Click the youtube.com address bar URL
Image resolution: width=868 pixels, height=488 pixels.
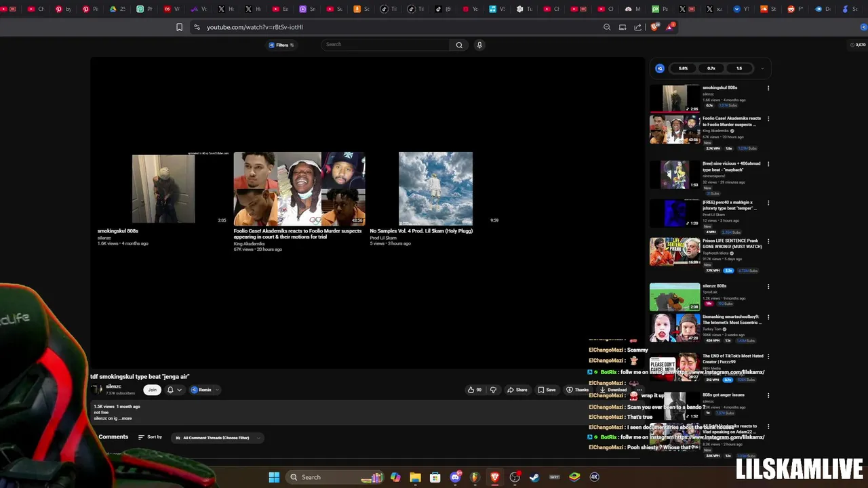tap(254, 27)
